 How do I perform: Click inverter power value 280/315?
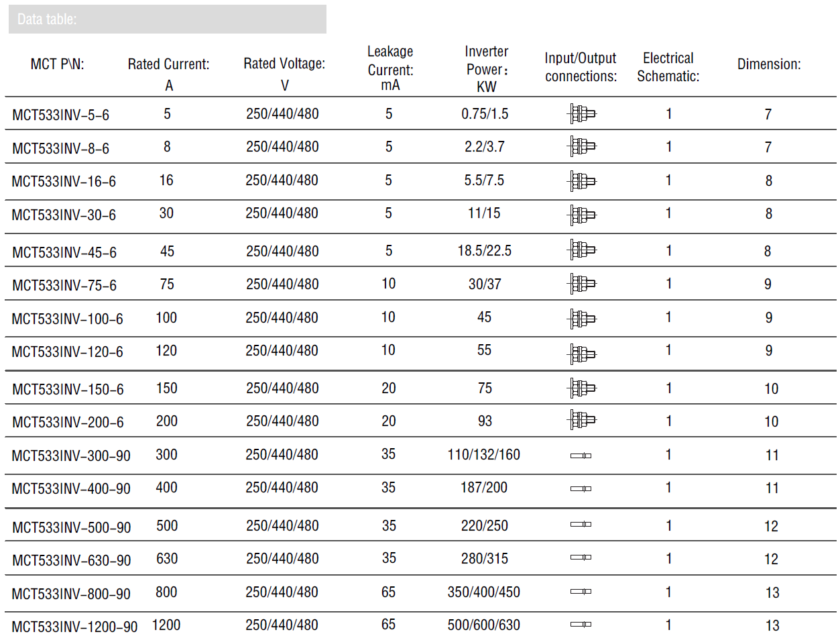[485, 558]
